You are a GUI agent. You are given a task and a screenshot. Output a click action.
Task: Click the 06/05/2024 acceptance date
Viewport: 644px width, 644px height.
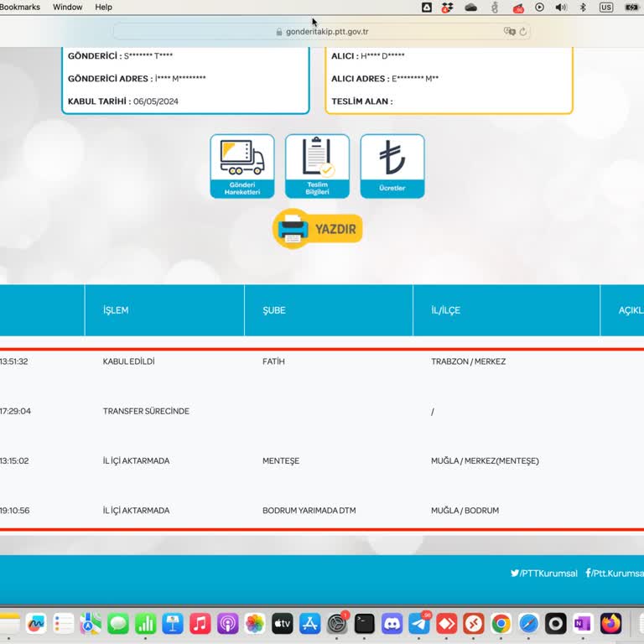point(156,101)
